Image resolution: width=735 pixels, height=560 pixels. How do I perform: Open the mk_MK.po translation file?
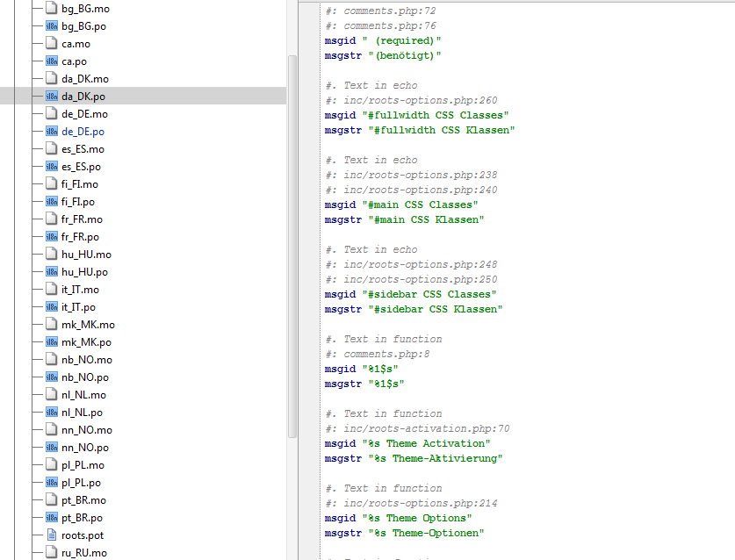[x=86, y=342]
